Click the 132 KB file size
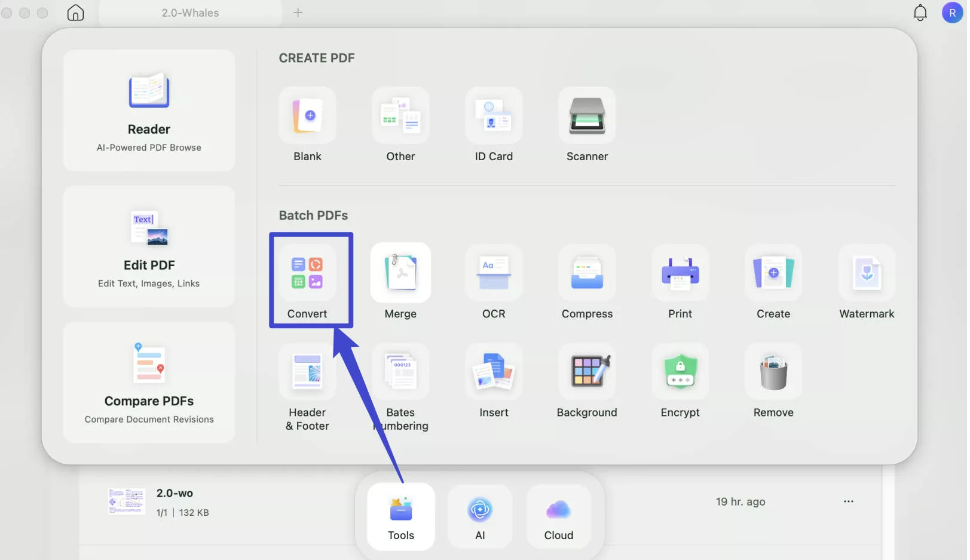Viewport: 970px width, 560px height. click(x=194, y=513)
